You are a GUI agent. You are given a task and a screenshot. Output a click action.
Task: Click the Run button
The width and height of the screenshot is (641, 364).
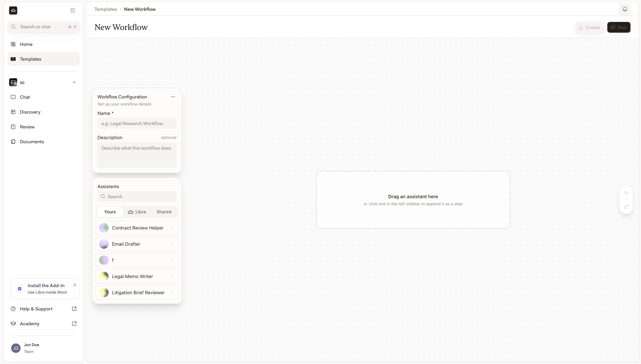click(x=619, y=27)
